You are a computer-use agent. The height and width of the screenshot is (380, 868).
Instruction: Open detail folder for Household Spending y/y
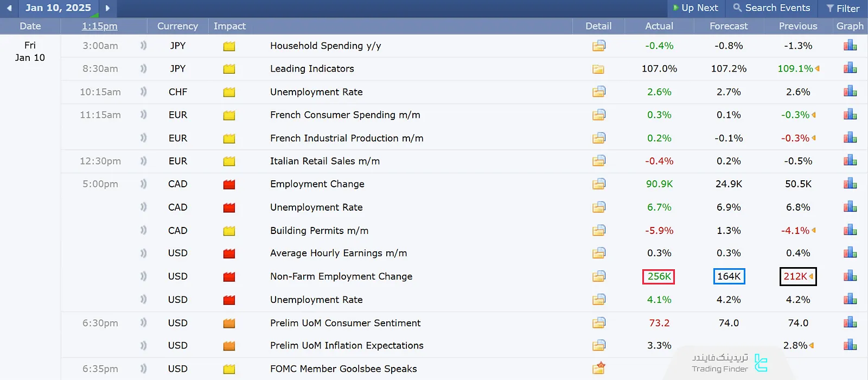coord(598,46)
